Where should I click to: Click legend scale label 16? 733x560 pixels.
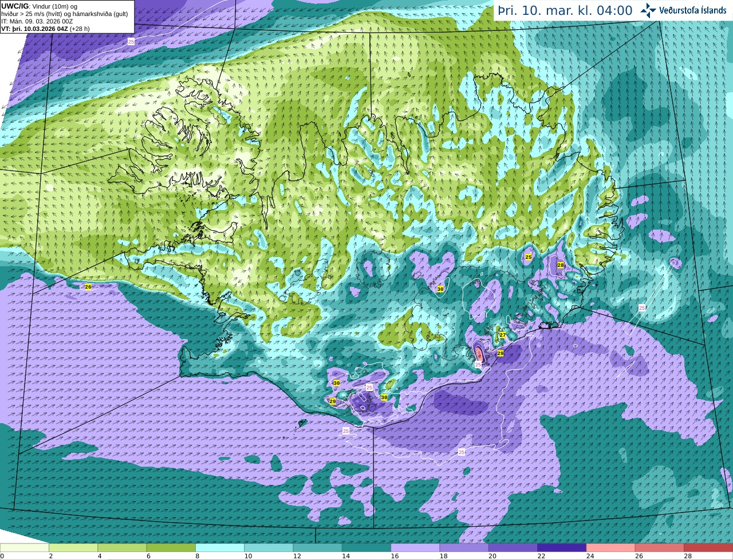394,556
